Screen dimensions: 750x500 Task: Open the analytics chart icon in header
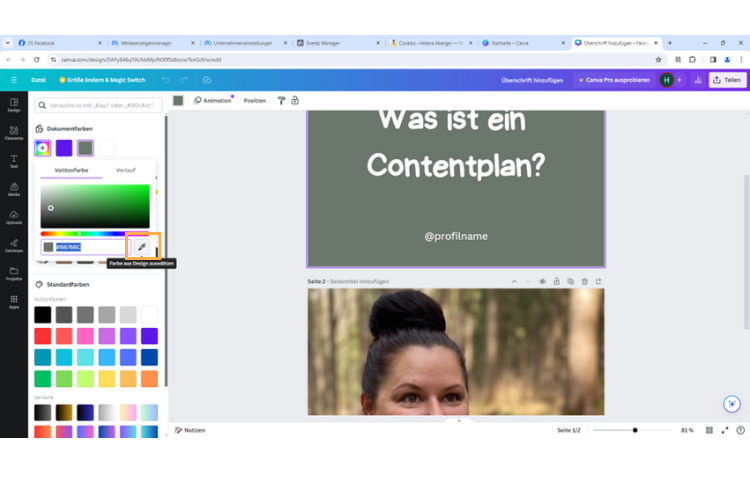pyautogui.click(x=698, y=80)
